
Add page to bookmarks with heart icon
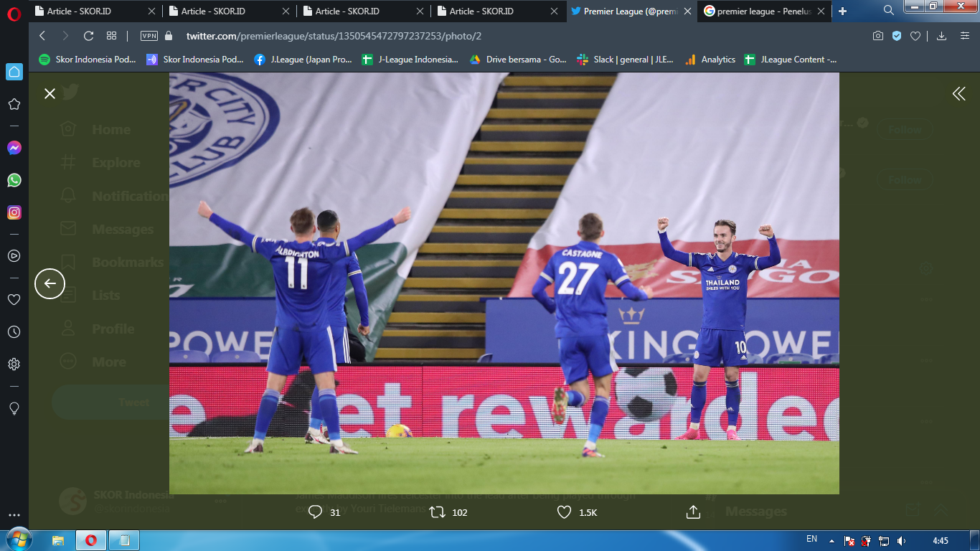point(915,36)
